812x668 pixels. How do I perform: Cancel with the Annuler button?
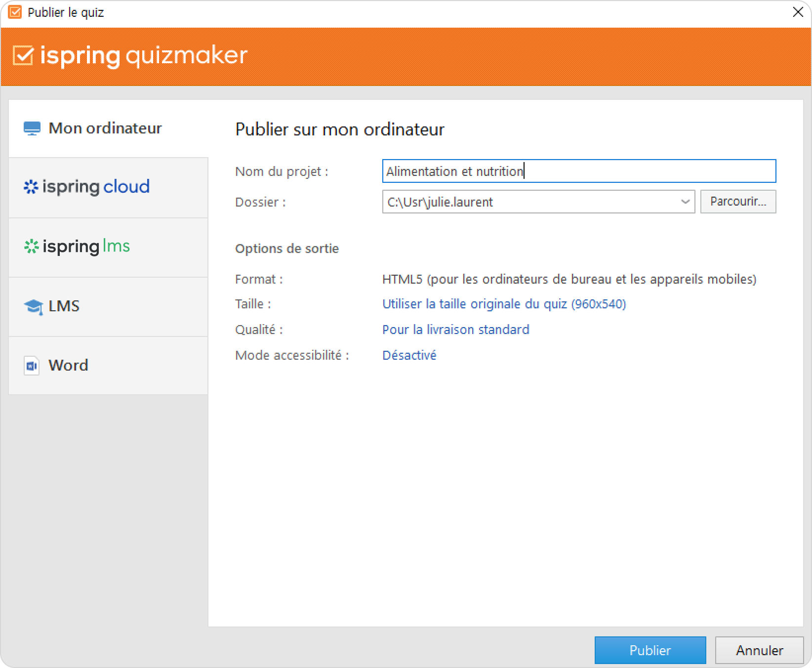click(759, 650)
